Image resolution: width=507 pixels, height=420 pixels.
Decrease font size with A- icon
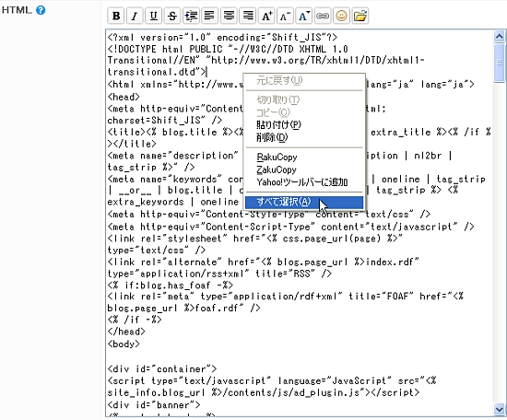285,16
